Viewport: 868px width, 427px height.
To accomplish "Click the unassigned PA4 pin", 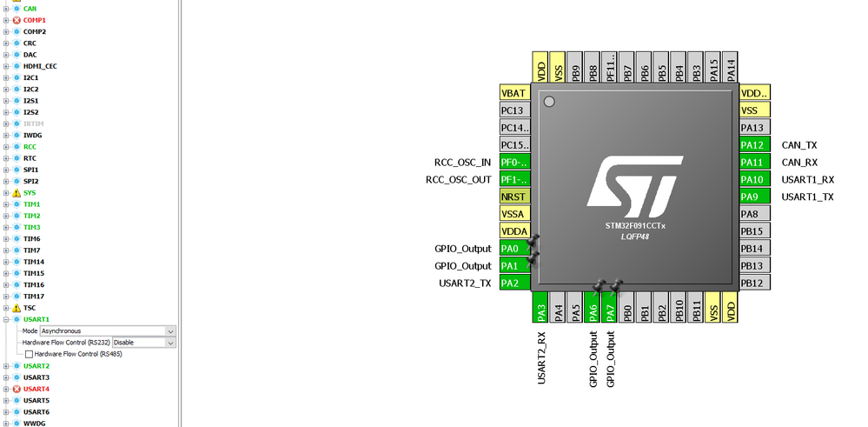I will tap(558, 307).
